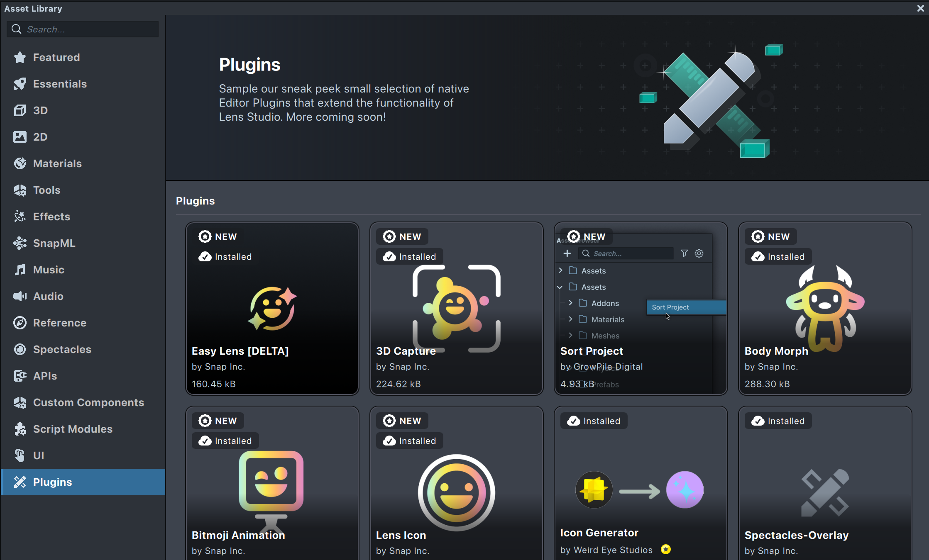Close the Asset Library window
The height and width of the screenshot is (560, 929).
tap(920, 8)
